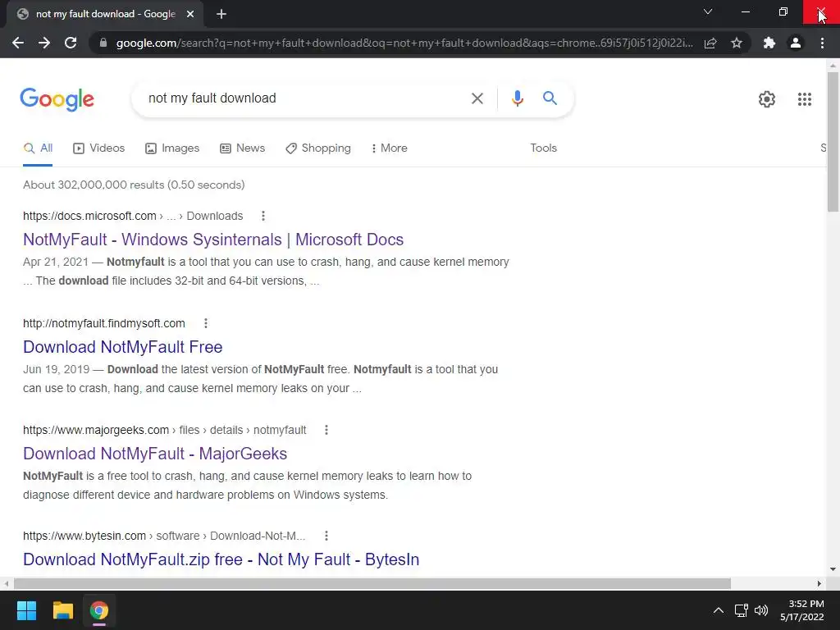Open volume control in the tray

(760, 610)
